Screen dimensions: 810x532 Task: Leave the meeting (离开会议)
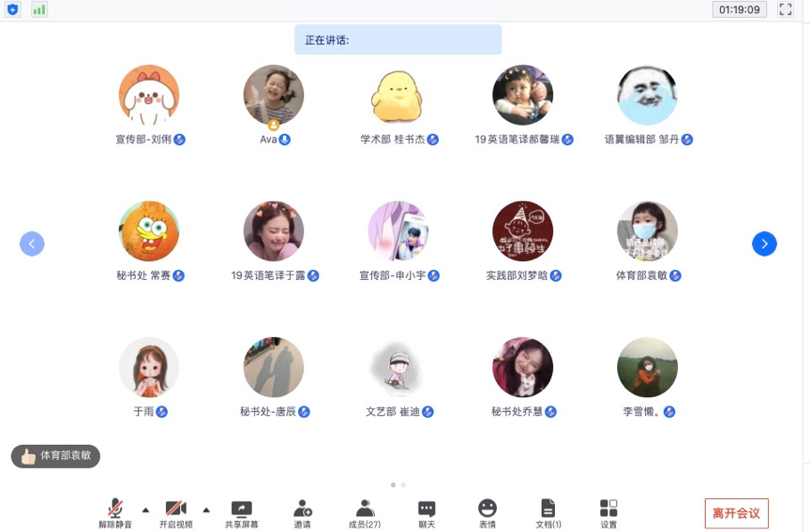[x=736, y=513]
